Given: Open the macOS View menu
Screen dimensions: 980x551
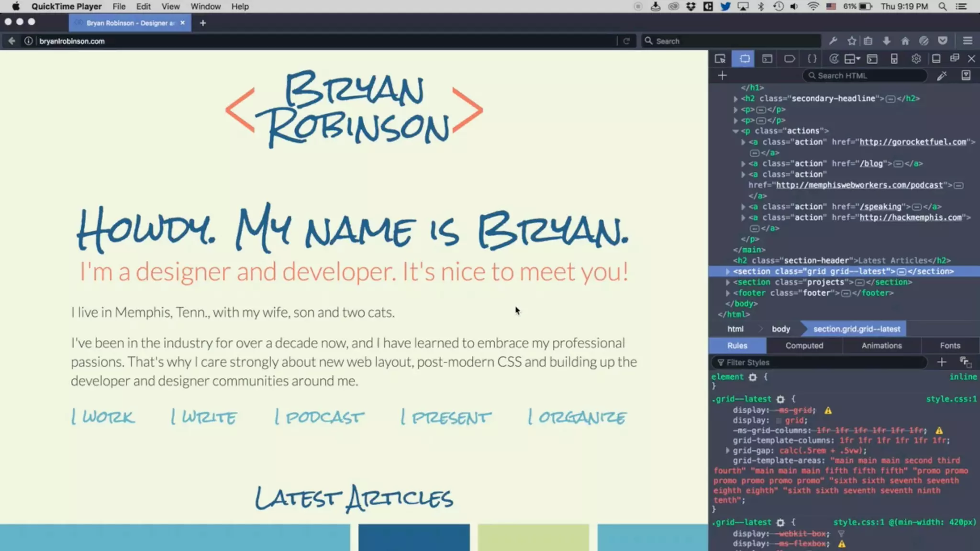Looking at the screenshot, I should [170, 7].
